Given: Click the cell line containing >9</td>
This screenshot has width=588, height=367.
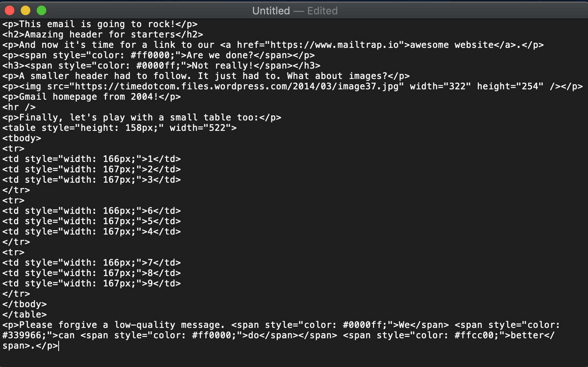Looking at the screenshot, I should [x=91, y=284].
